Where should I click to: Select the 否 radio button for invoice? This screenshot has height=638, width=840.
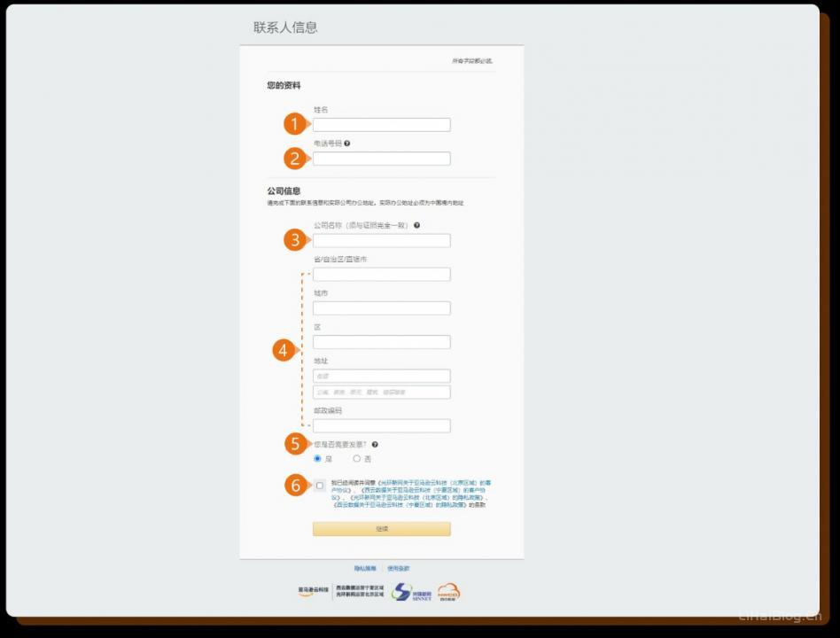pos(356,459)
